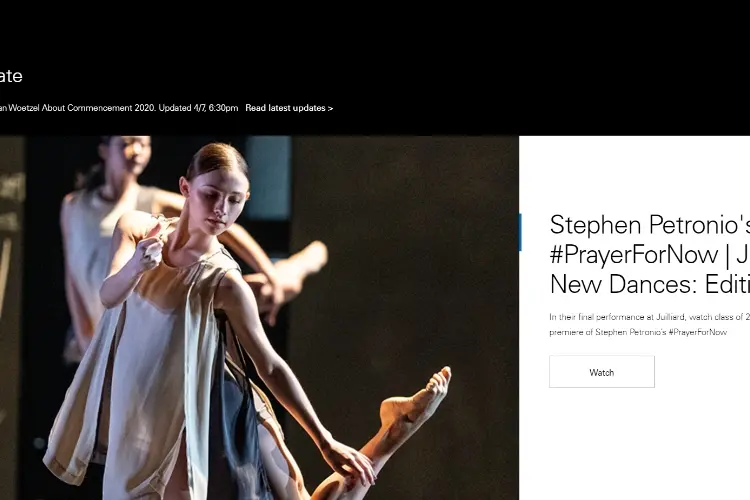
Task: Open the Read latest updates link
Action: [289, 108]
